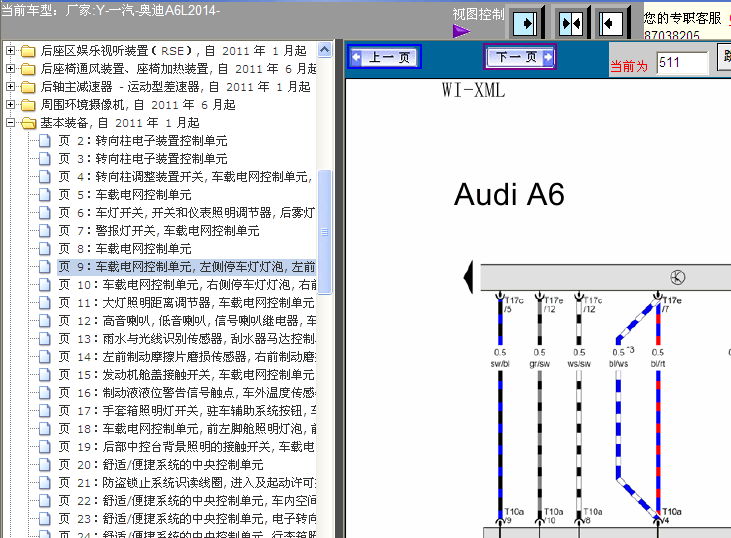This screenshot has height=538, width=731.
Task: Open 页 20: 舒适/便捷系统的中央控制单元
Action: point(161,465)
